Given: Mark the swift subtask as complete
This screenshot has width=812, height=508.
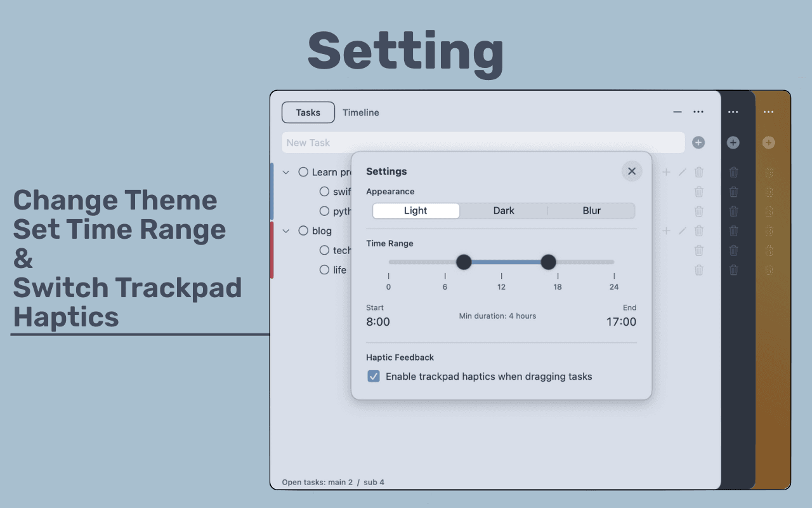Looking at the screenshot, I should click(324, 191).
